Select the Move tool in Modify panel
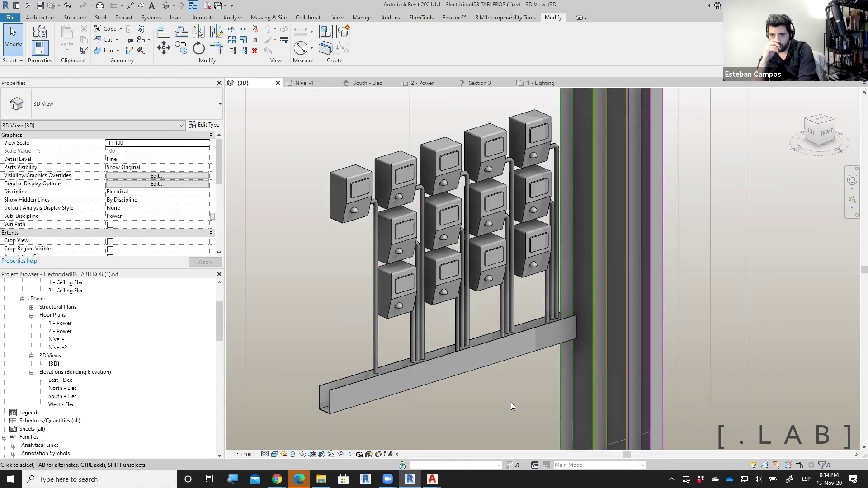Screen dimensions: 868x488 pyautogui.click(x=164, y=48)
